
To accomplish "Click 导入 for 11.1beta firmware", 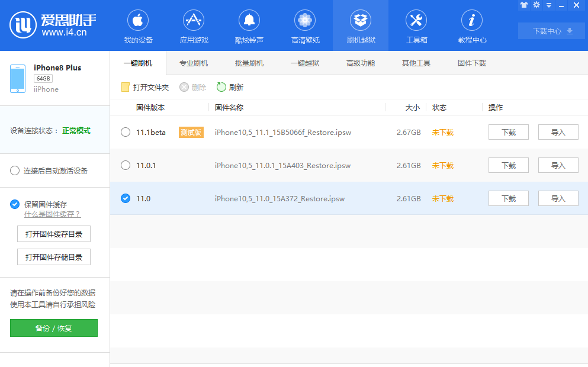I will point(558,132).
